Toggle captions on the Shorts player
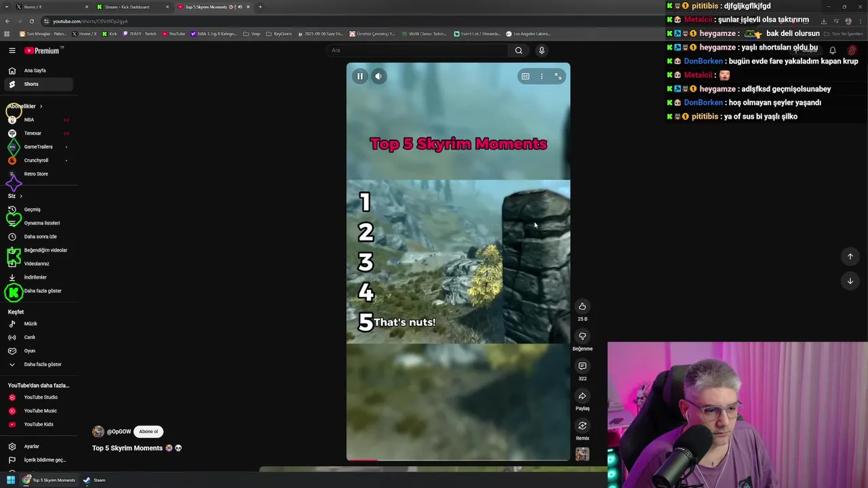This screenshot has width=868, height=488. (525, 77)
